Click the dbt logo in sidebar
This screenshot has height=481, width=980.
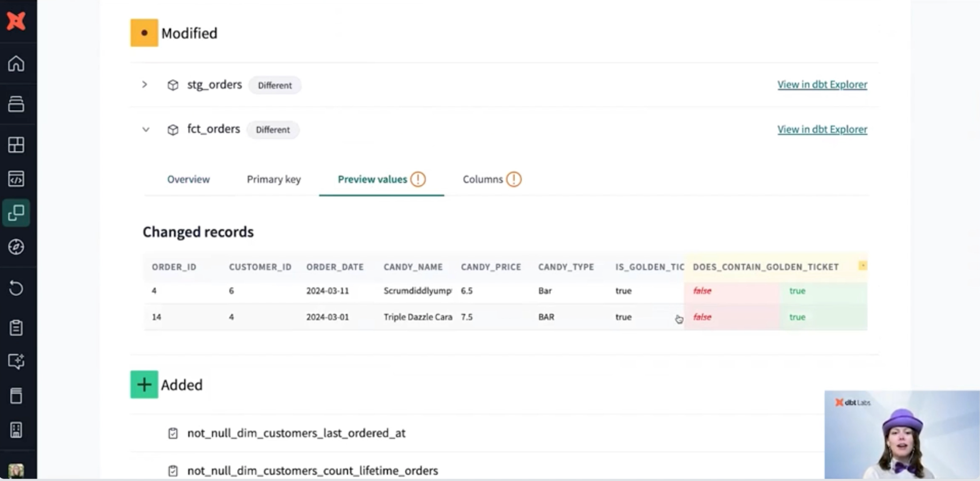coord(16,21)
